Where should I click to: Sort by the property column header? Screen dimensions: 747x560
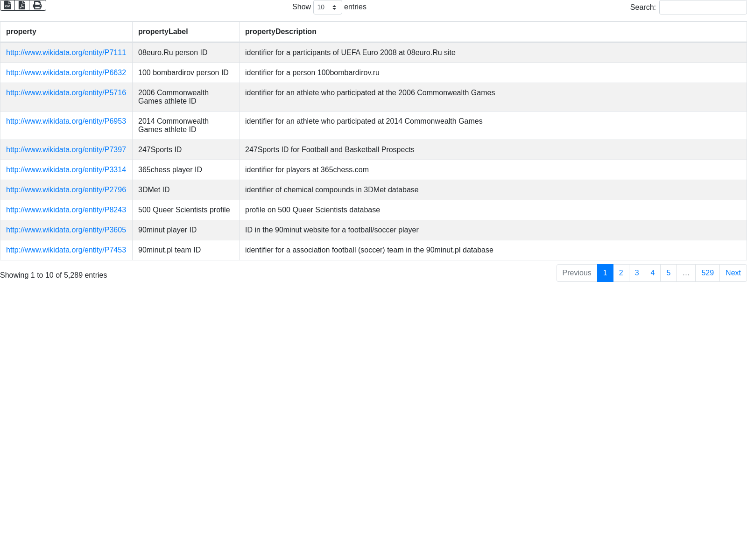(x=21, y=32)
